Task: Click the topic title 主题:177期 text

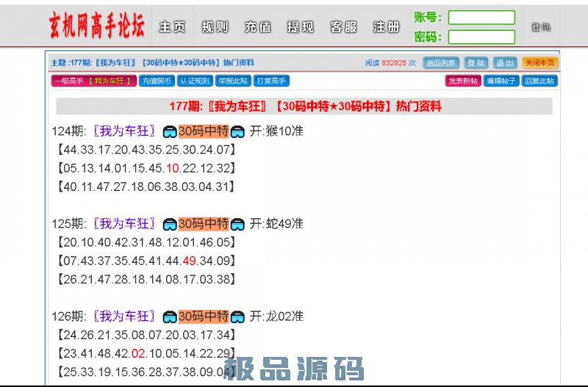Action: coord(152,62)
